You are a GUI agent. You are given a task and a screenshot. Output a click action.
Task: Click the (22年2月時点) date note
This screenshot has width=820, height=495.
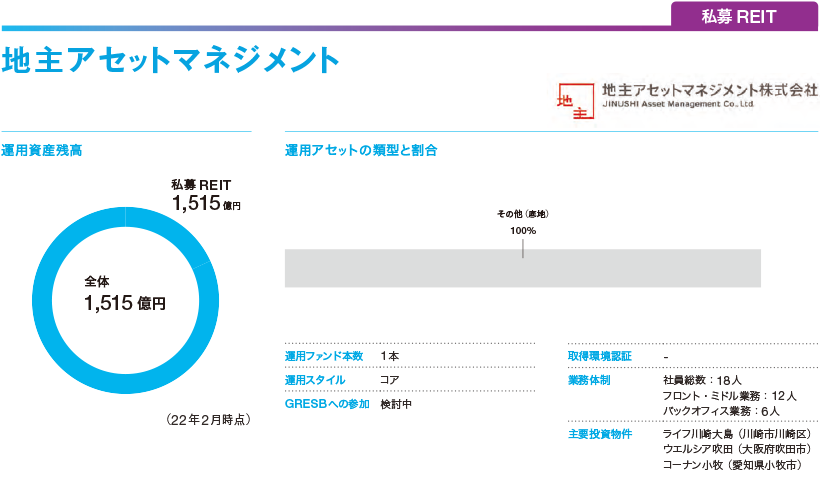(x=209, y=420)
